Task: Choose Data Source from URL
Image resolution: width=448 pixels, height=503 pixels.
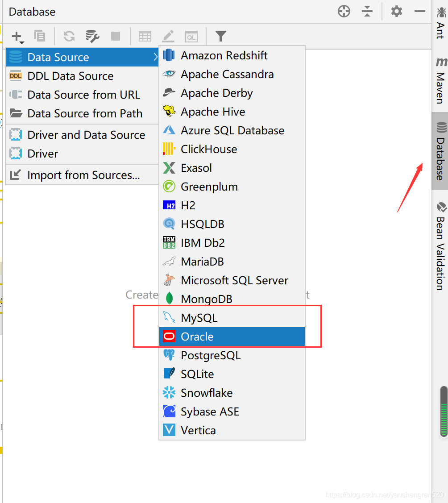Action: pos(83,95)
